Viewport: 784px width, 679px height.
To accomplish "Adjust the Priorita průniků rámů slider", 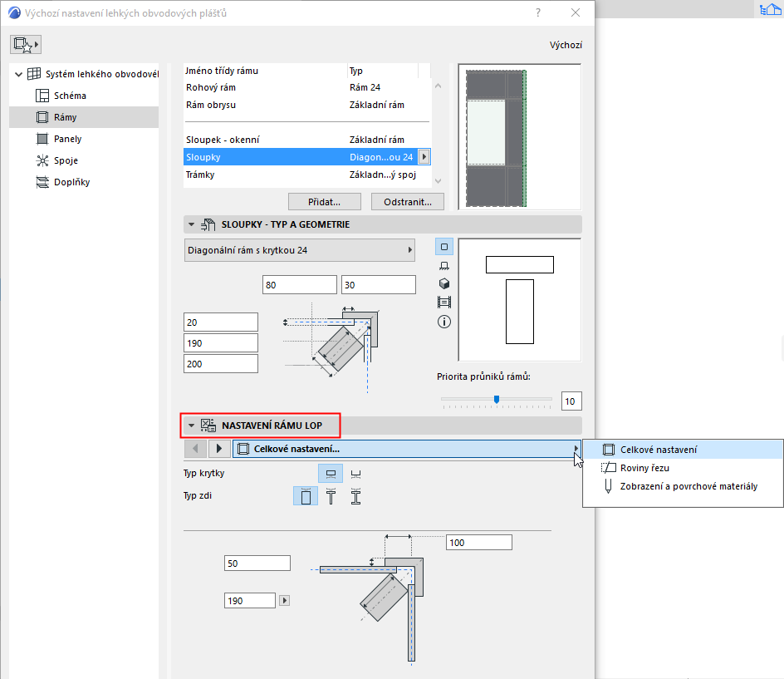I will coord(497,400).
